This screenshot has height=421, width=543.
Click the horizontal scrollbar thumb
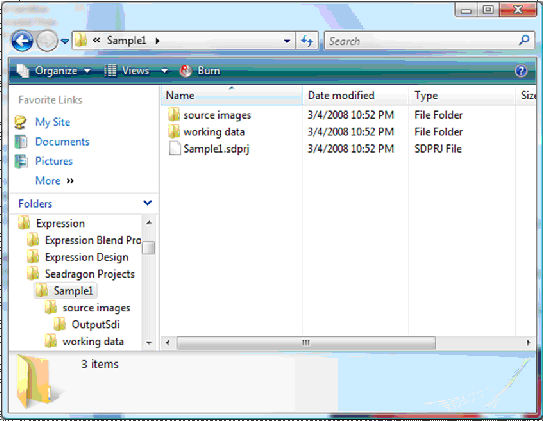pyautogui.click(x=306, y=343)
